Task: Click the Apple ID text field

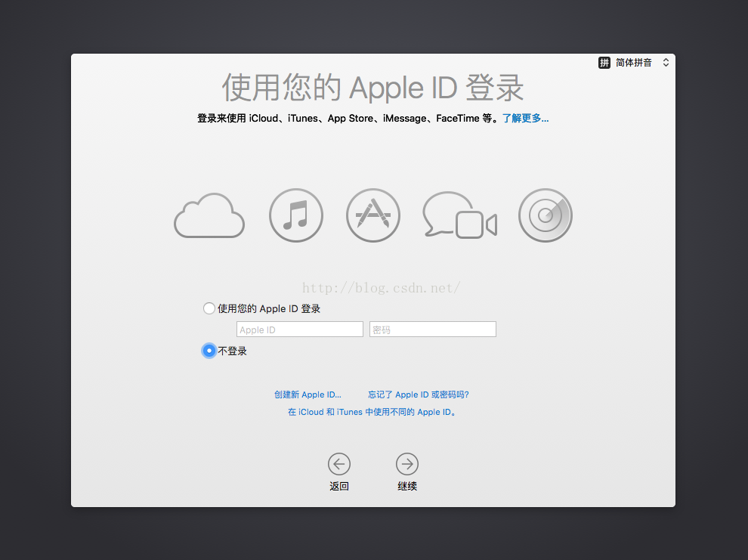Action: point(300,330)
